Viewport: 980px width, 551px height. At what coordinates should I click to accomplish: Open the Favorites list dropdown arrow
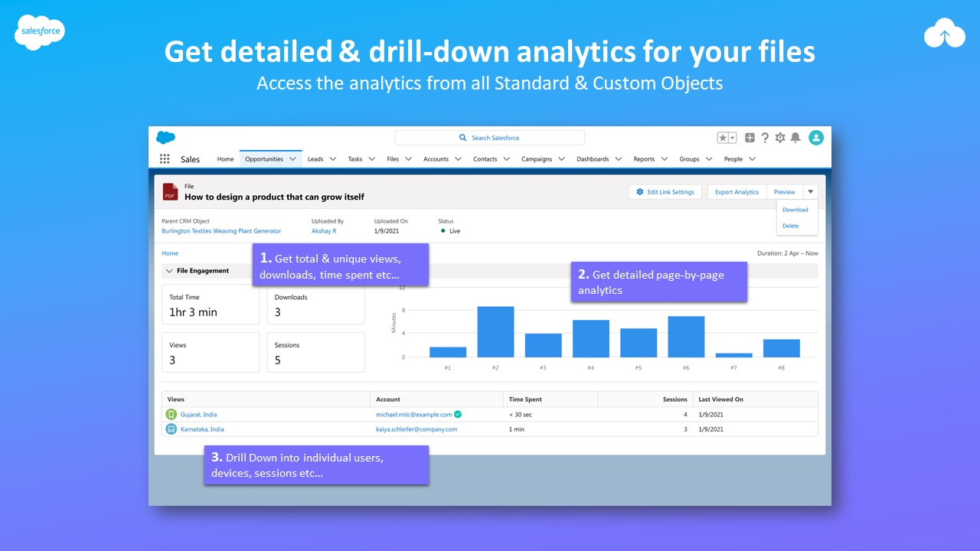click(x=732, y=138)
